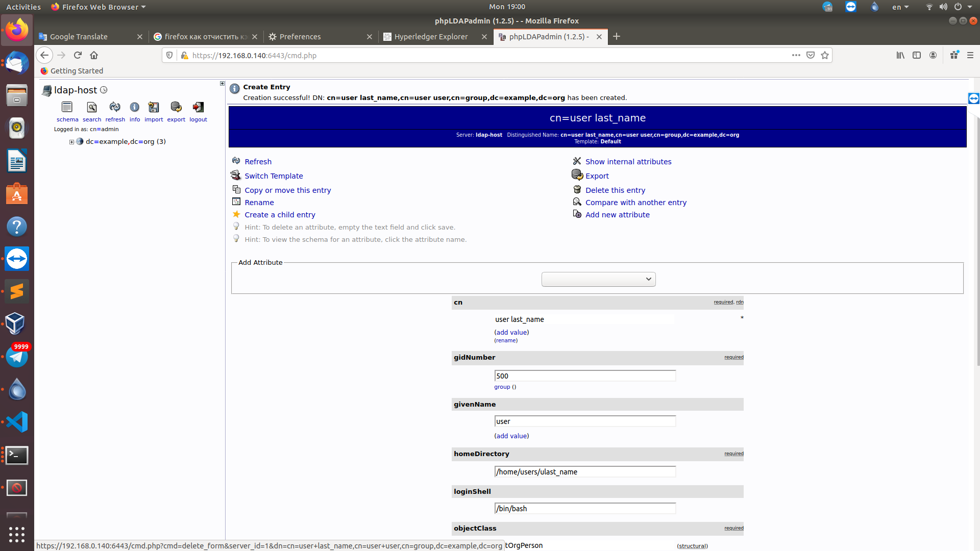Click the homeDirectory text field

(585, 472)
